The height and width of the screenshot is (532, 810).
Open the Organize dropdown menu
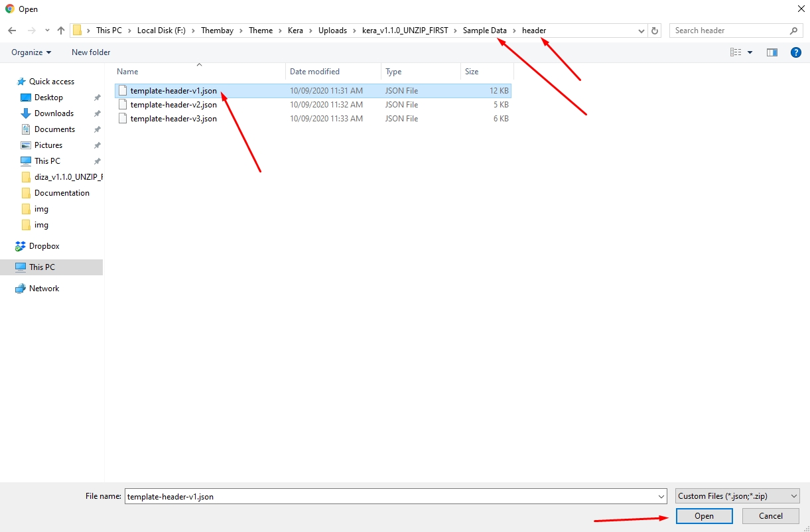click(x=31, y=52)
